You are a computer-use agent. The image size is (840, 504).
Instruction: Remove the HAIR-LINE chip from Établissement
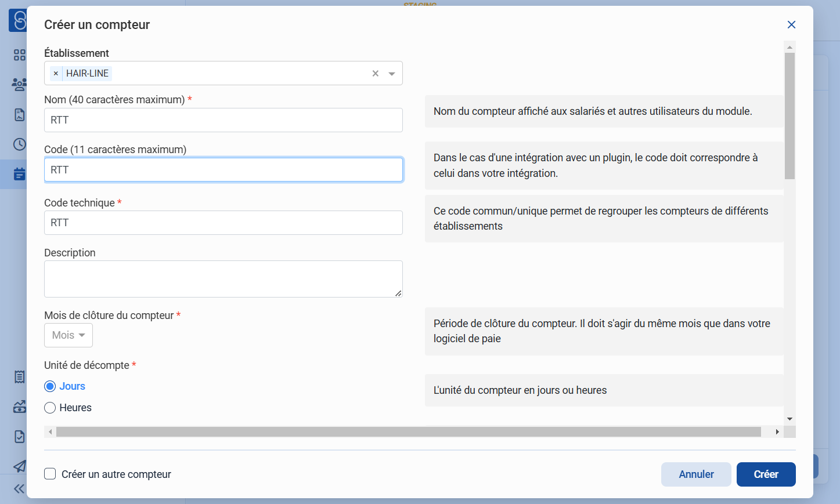[x=56, y=73]
